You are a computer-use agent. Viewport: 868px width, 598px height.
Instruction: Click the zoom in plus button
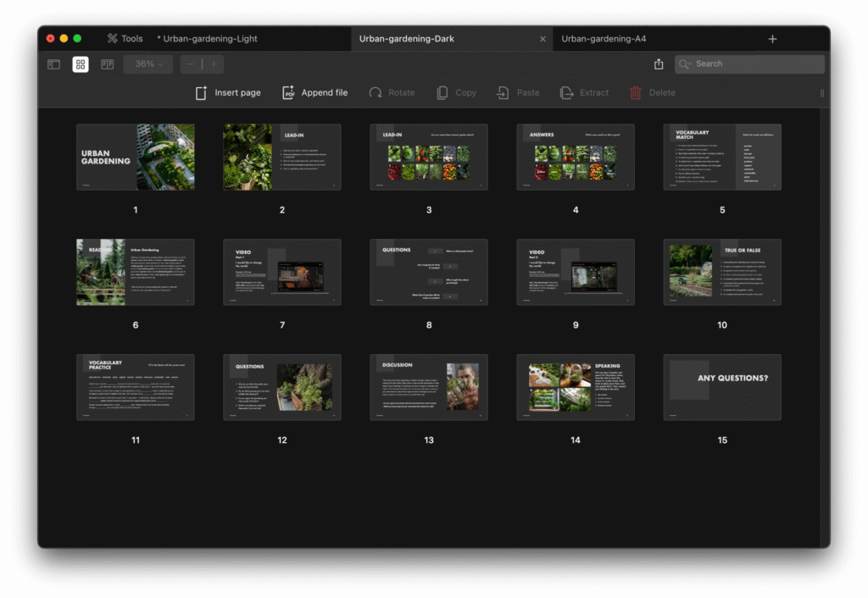214,64
